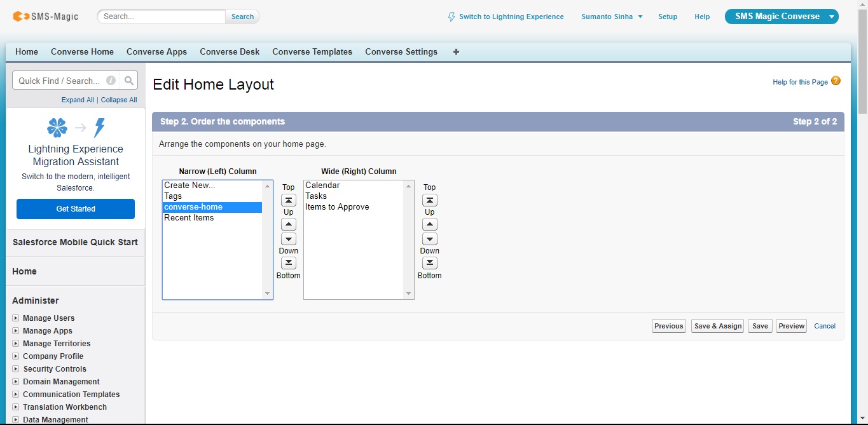Click the Quick Find info icon
This screenshot has height=425, width=868.
click(111, 81)
